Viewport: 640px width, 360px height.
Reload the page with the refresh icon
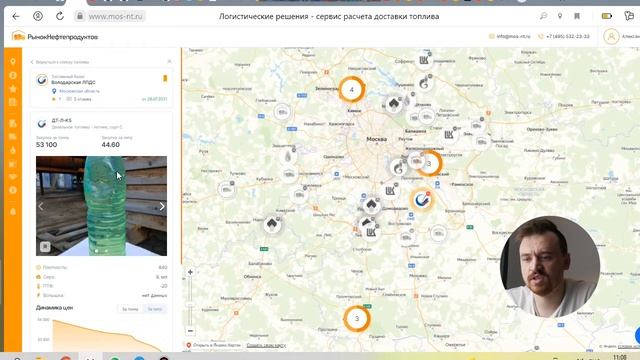(60, 16)
